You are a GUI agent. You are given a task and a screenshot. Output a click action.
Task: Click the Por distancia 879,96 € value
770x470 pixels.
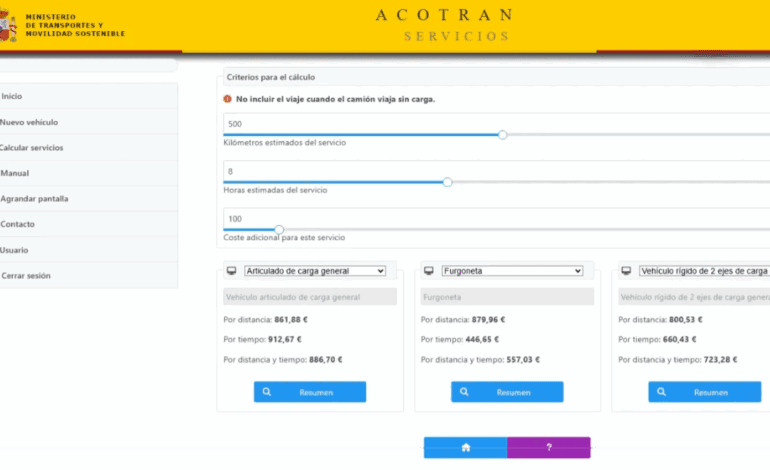tap(488, 320)
